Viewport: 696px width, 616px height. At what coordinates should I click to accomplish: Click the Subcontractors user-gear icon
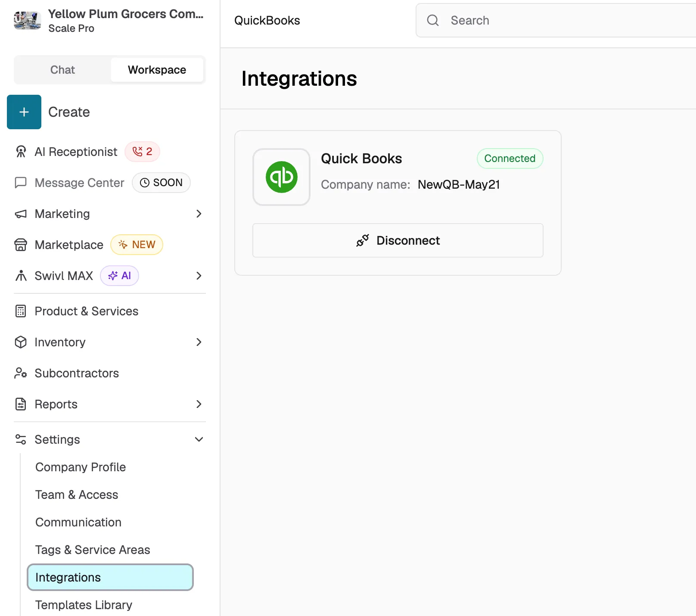(x=21, y=373)
